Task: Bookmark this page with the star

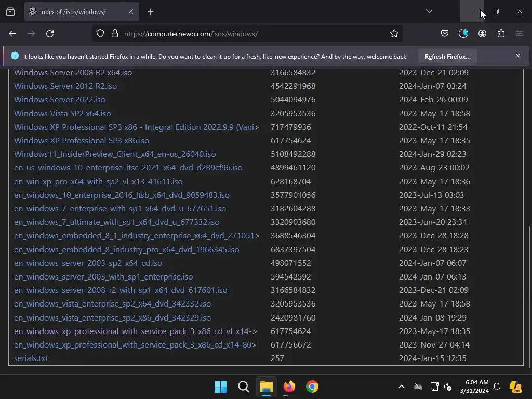Action: click(394, 34)
